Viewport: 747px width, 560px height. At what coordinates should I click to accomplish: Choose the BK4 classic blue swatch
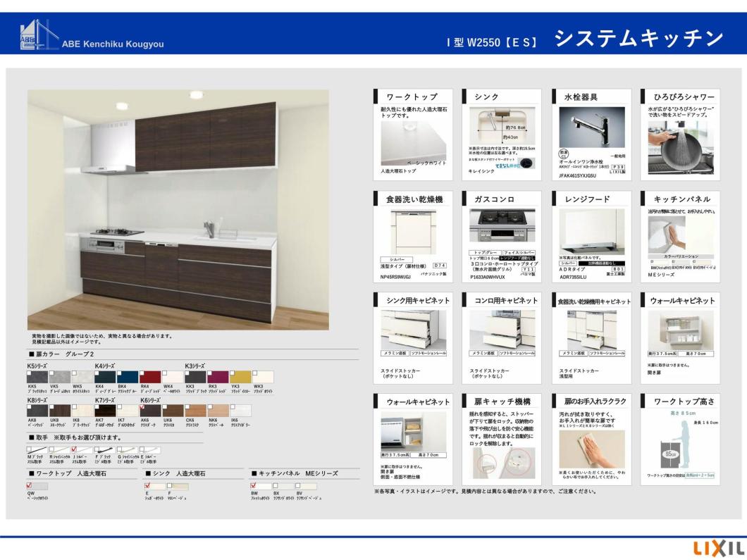127,377
